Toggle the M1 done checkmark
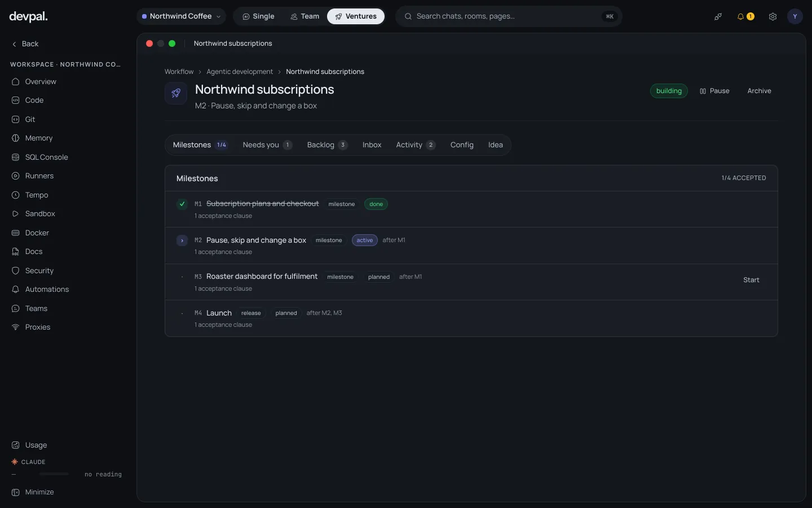The width and height of the screenshot is (812, 508). (182, 204)
